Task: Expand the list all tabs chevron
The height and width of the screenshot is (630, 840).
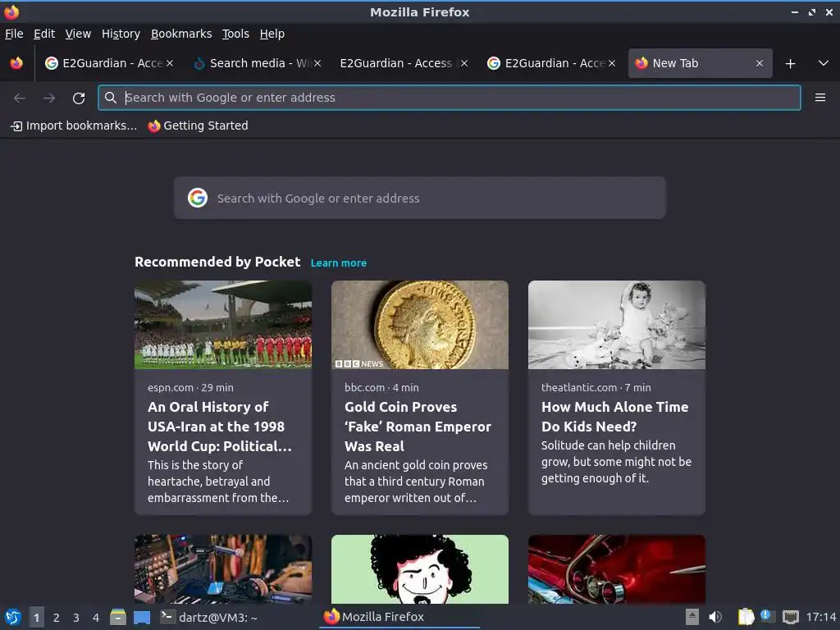Action: [x=824, y=63]
